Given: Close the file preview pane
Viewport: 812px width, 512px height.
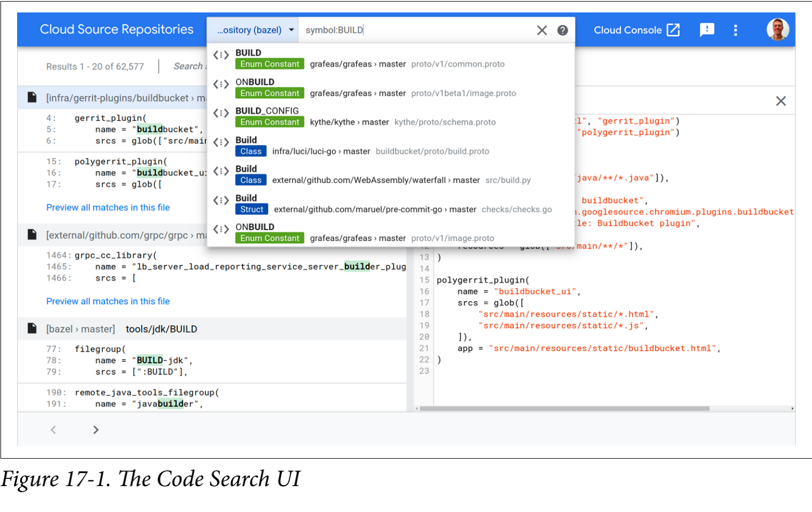Looking at the screenshot, I should pos(781,101).
